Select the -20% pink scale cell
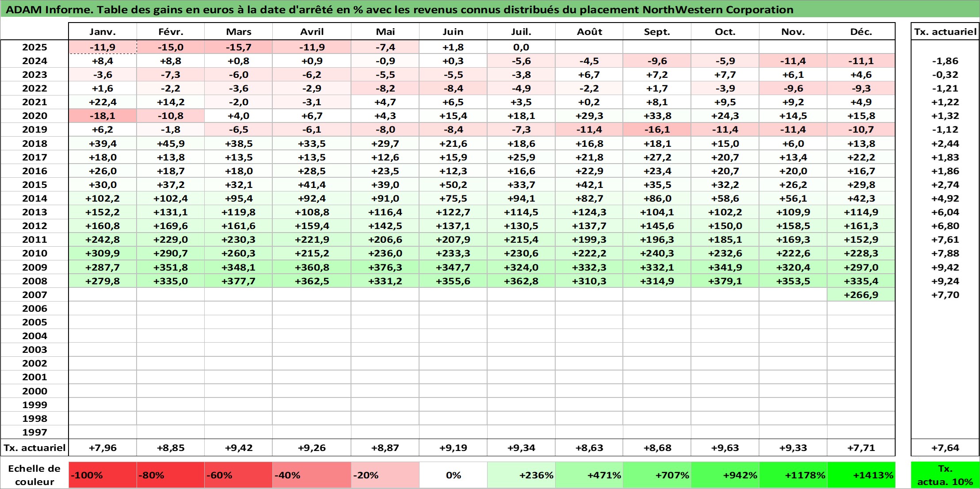Image resolution: width=980 pixels, height=489 pixels. point(385,475)
